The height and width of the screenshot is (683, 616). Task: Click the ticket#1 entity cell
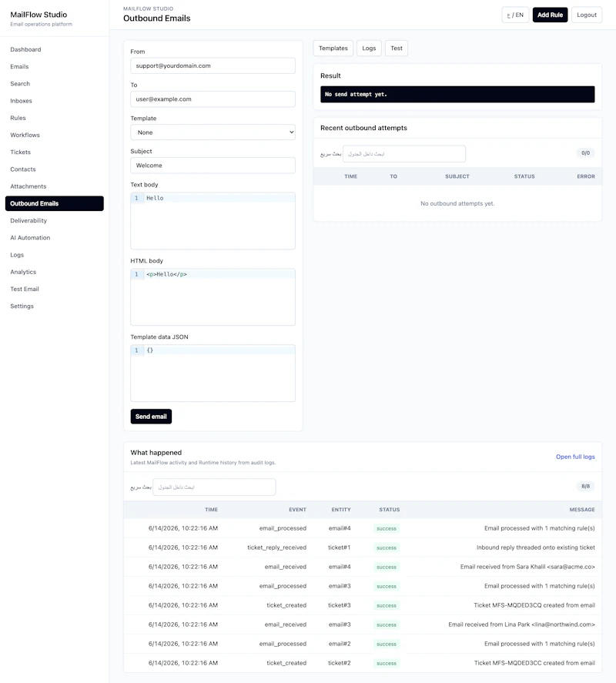340,547
